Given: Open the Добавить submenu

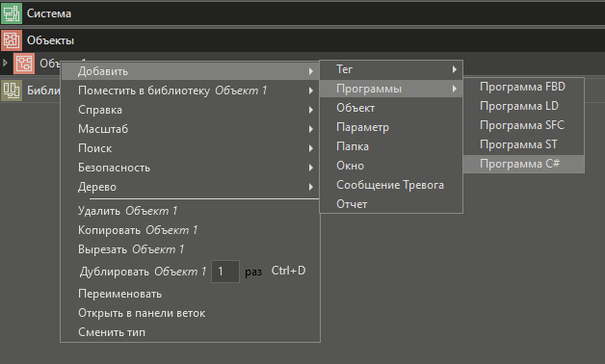Looking at the screenshot, I should click(190, 71).
